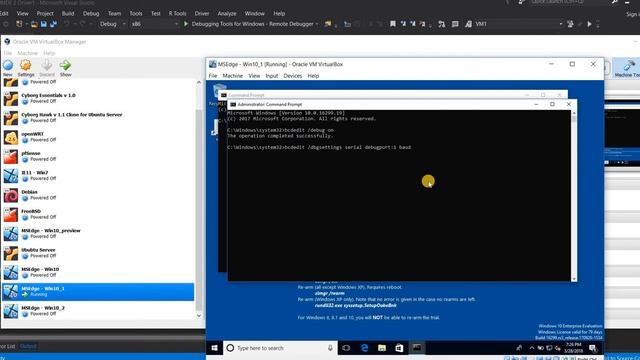Select Cyborg Hawk v 1.1 Clone VM entry
Viewport: 640px width, 360px height.
98,118
